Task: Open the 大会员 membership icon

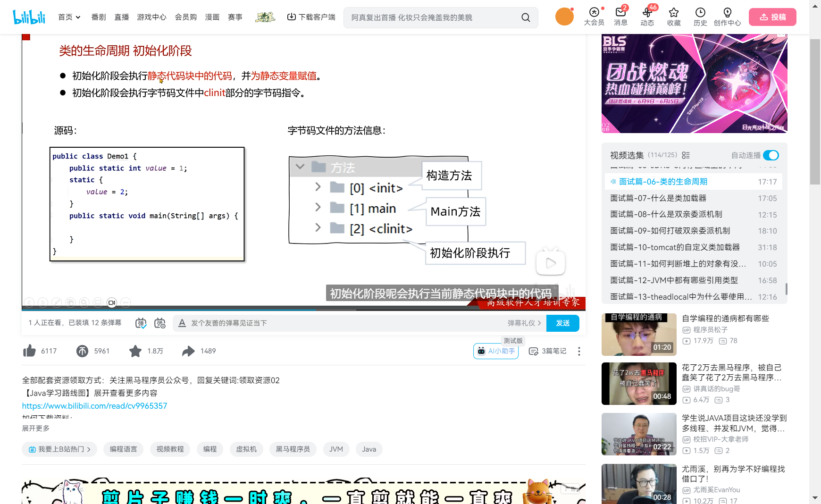Action: point(594,17)
